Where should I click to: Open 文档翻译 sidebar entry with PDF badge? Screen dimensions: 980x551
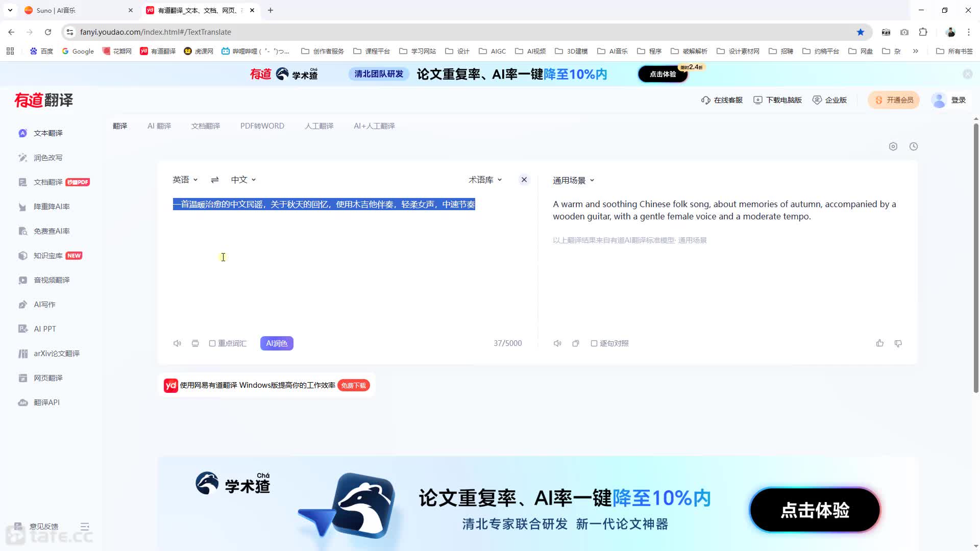(54, 182)
